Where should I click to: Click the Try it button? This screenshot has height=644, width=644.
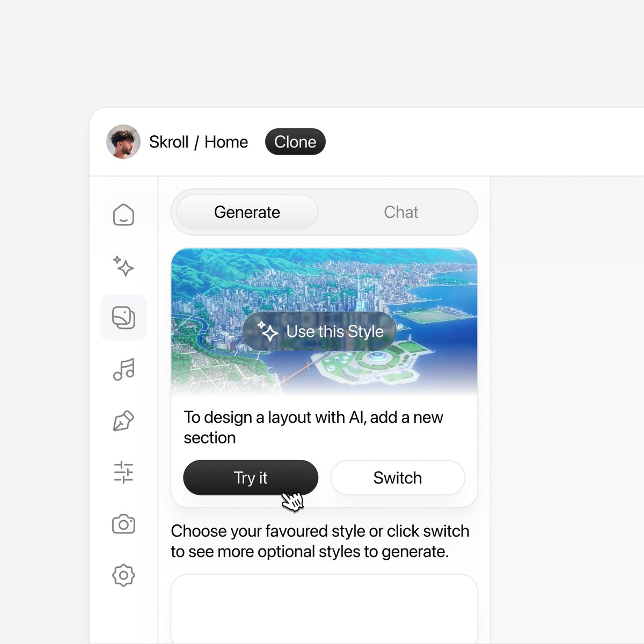tap(251, 478)
